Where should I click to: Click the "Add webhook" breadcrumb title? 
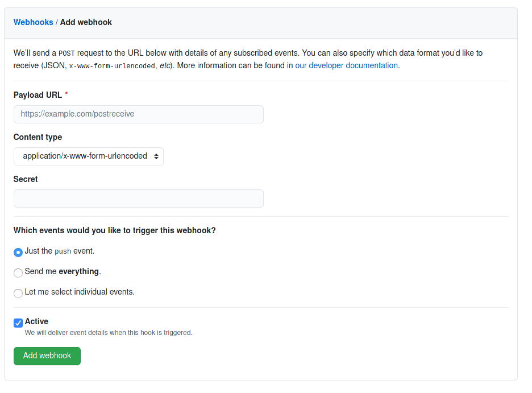click(x=86, y=22)
